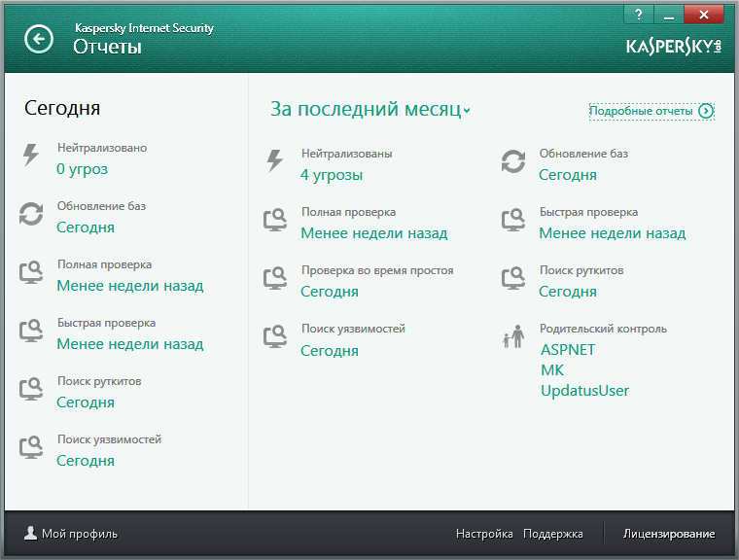
Task: Click the Проверка во время простоя label
Action: click(x=377, y=270)
